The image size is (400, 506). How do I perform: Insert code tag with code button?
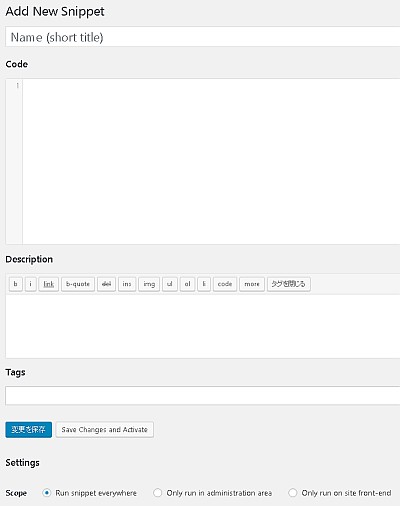click(x=225, y=284)
